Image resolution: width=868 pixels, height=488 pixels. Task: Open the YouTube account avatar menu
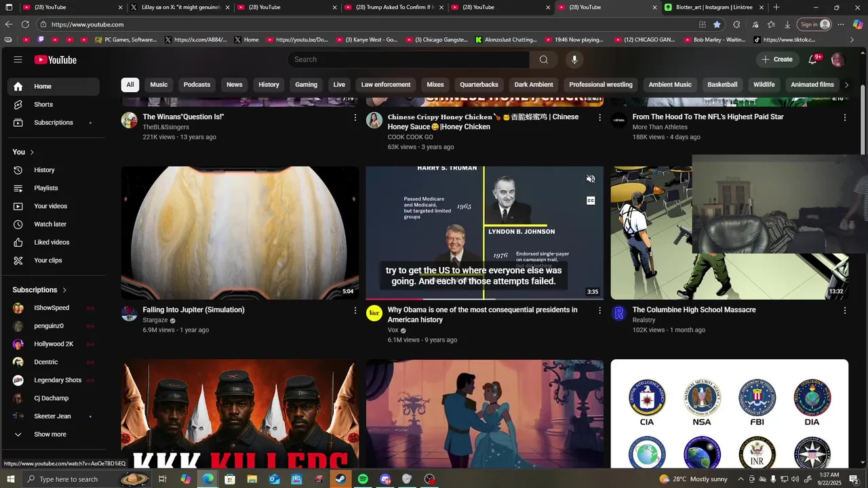pyautogui.click(x=838, y=60)
